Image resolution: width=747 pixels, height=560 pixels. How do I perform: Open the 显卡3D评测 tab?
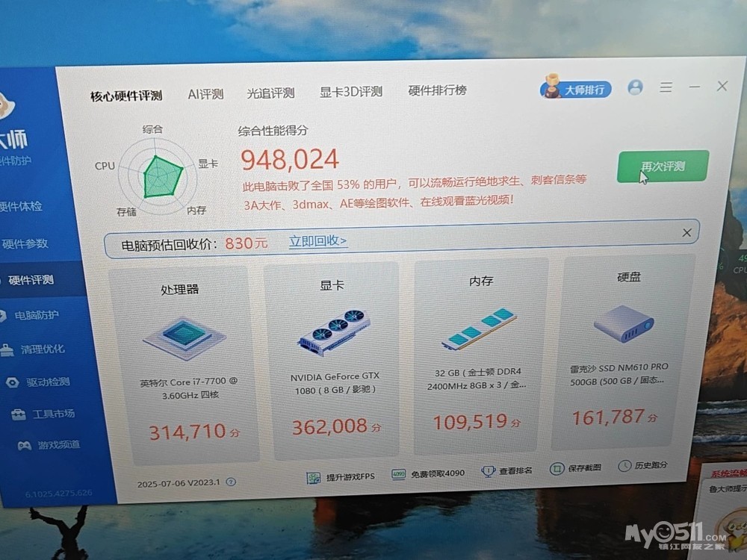click(x=351, y=92)
